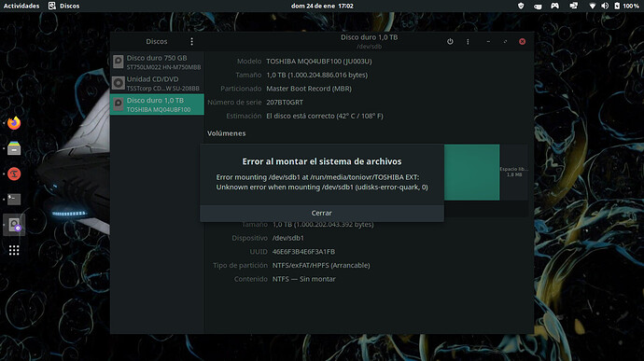Click the size 1,0 TB (1.000.204.886.016 bytes)
This screenshot has width=644, height=361.
tap(317, 75)
